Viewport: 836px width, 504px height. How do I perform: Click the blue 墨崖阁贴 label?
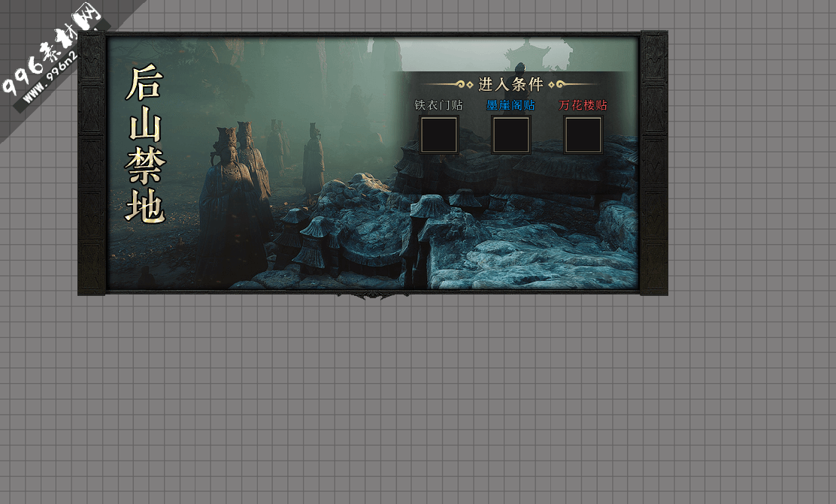(510, 105)
